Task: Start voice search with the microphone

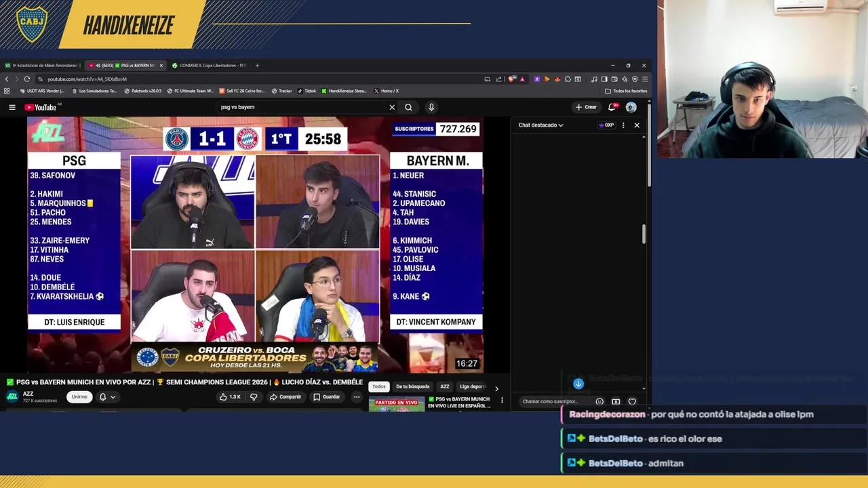Action: click(x=431, y=107)
